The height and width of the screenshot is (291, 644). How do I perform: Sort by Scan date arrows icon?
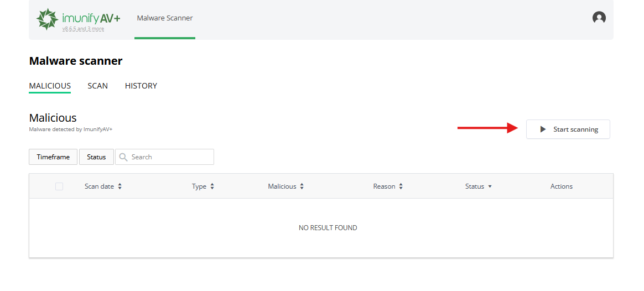tap(120, 186)
